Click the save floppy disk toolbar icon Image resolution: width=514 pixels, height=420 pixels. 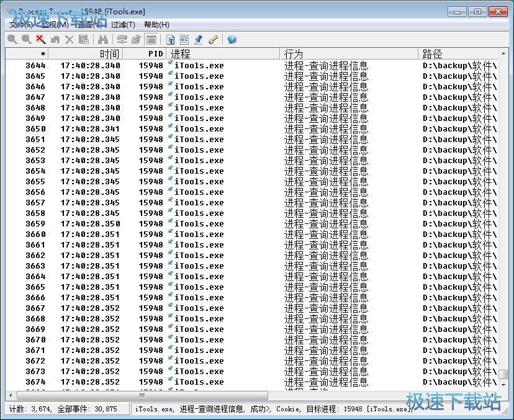coord(84,40)
